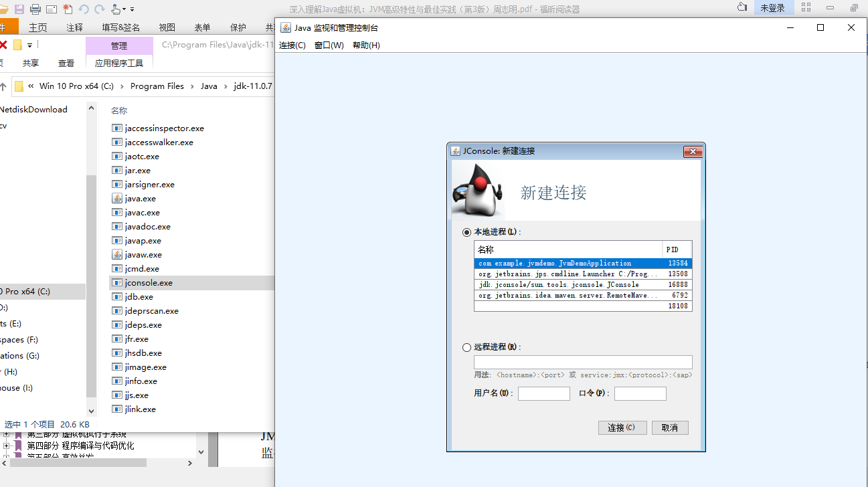Click the folder icon in Explorer address bar
The width and height of the screenshot is (868, 487).
pyautogui.click(x=19, y=86)
